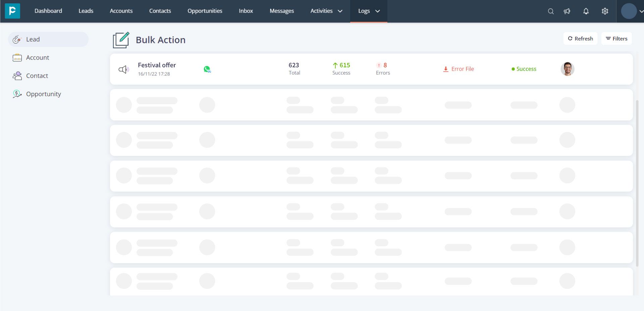
Task: Open the Messages tab
Action: (x=282, y=11)
